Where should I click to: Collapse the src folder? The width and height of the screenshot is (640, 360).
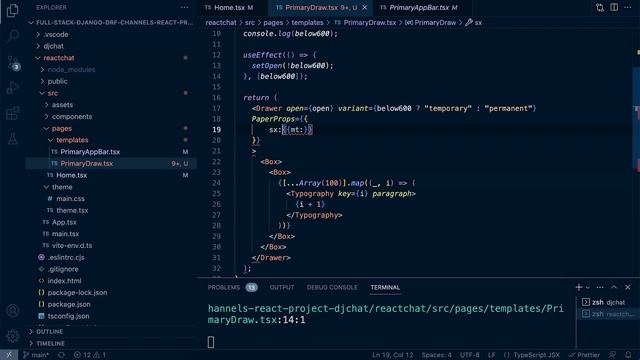(x=53, y=93)
